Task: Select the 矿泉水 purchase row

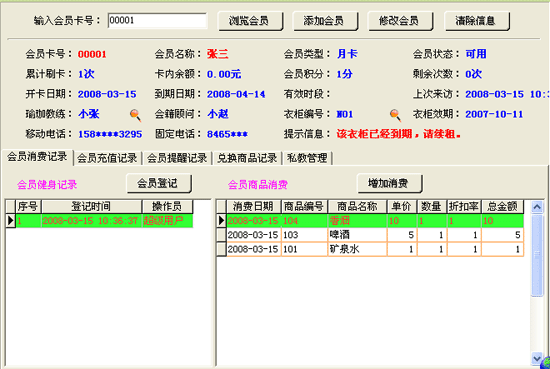Action: [x=375, y=249]
